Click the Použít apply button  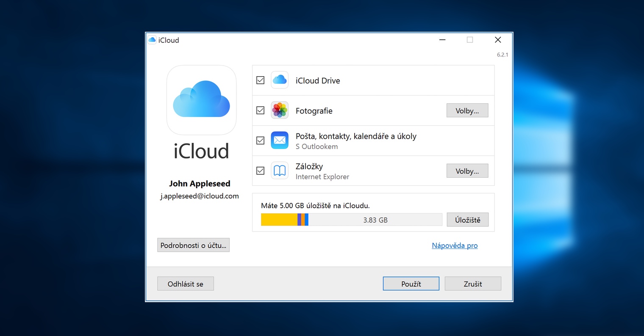411,284
